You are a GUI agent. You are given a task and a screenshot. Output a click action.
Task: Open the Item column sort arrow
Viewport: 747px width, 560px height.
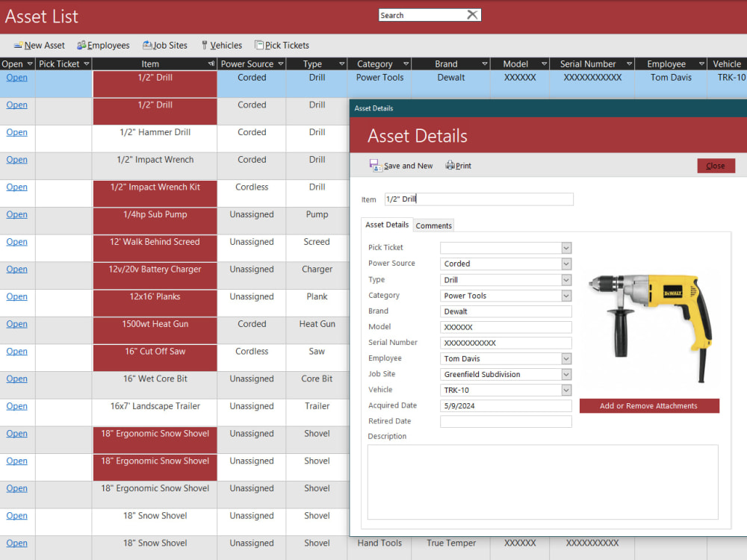(211, 63)
